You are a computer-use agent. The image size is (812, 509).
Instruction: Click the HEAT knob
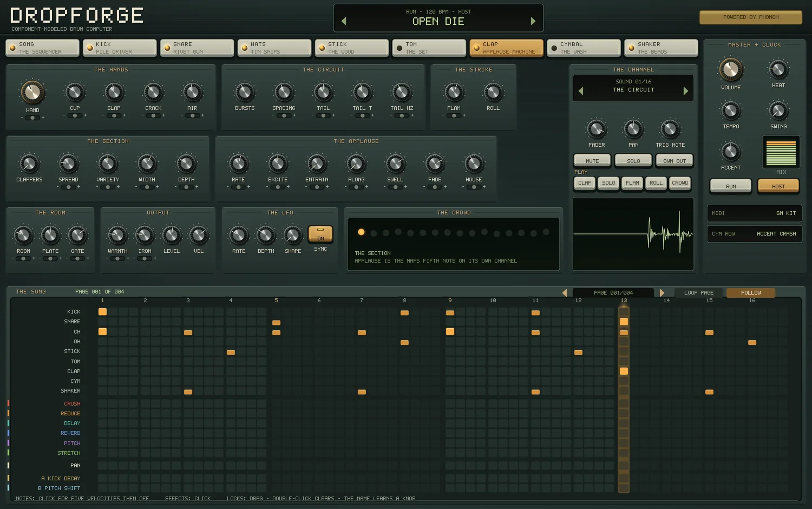[x=778, y=69]
